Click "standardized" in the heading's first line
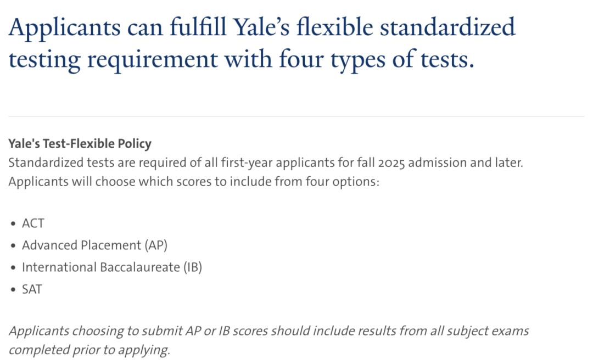The width and height of the screenshot is (593, 364). tap(445, 27)
